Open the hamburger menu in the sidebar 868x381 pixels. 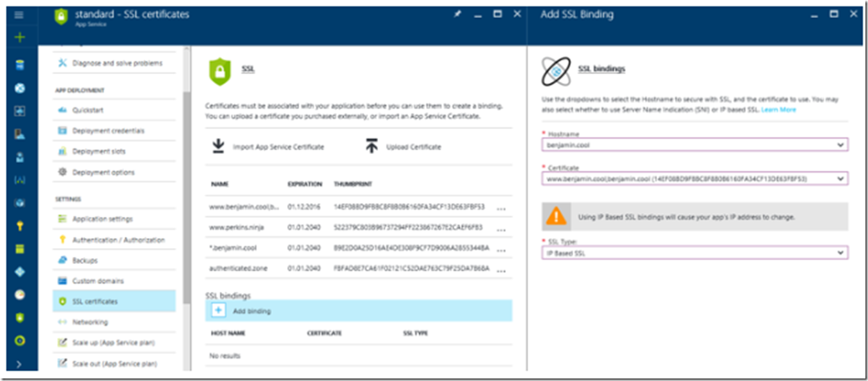pos(19,15)
